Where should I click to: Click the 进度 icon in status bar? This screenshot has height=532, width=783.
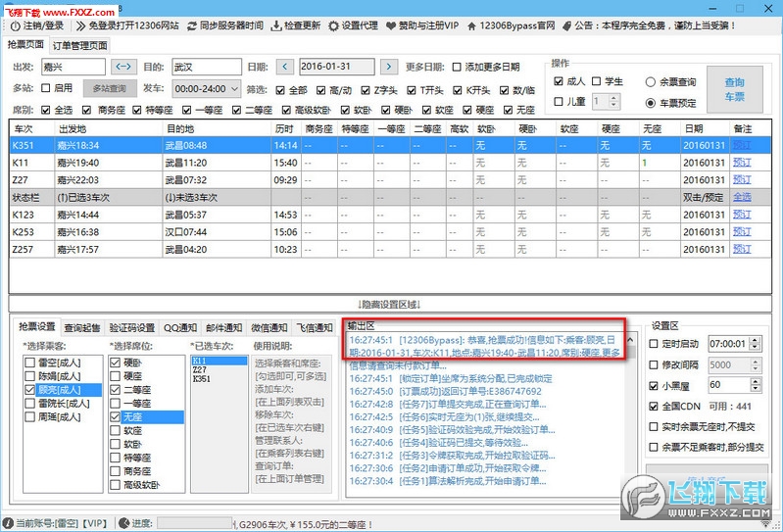coord(123,523)
